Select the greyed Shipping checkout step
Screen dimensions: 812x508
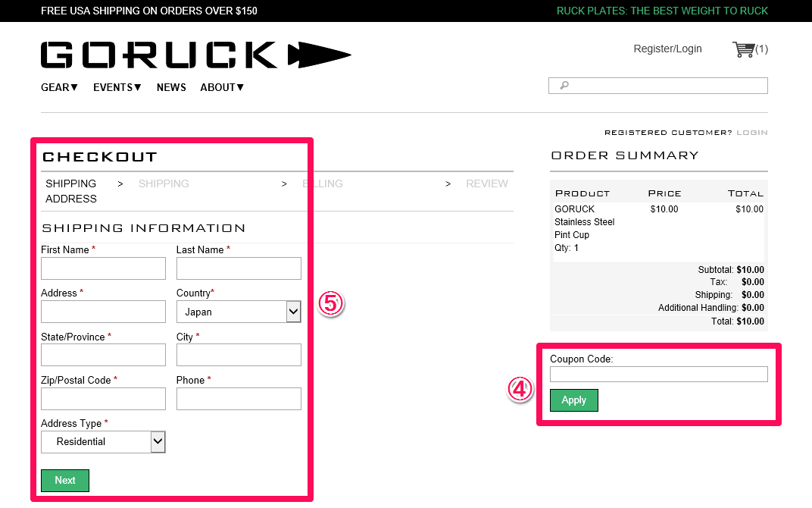(164, 183)
